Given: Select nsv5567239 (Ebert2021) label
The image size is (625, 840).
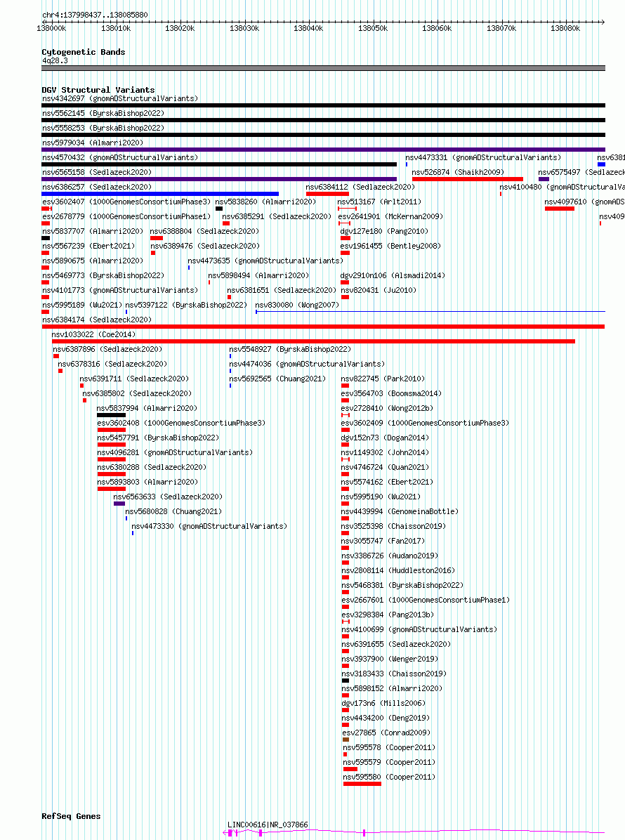Looking at the screenshot, I should 88,246.
